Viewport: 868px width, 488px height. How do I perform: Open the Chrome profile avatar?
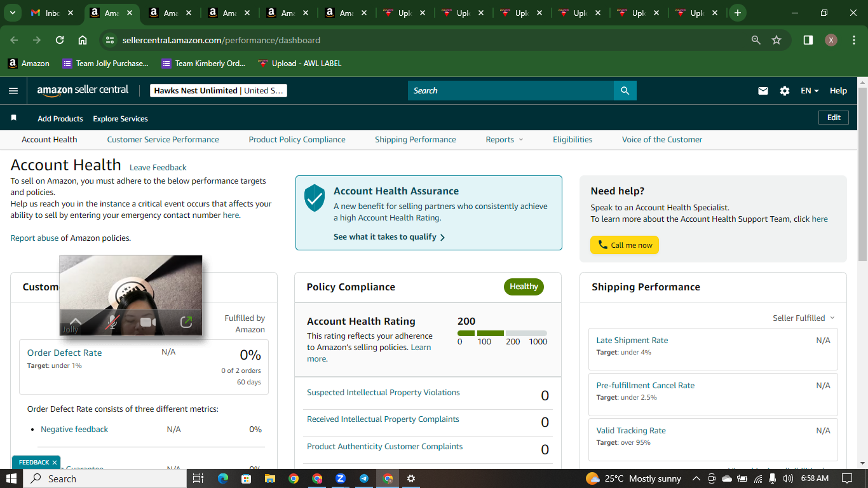(831, 40)
